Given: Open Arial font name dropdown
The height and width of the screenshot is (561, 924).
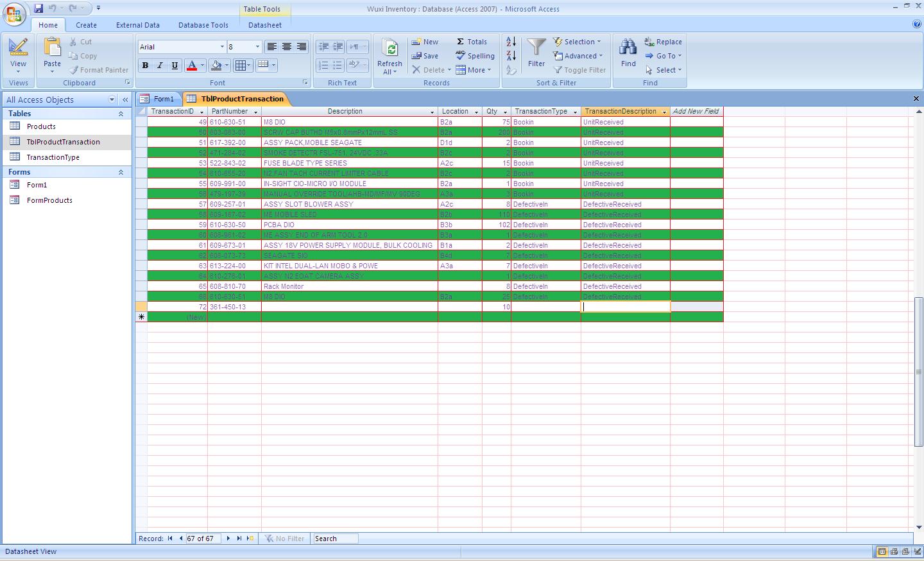Looking at the screenshot, I should [x=222, y=47].
